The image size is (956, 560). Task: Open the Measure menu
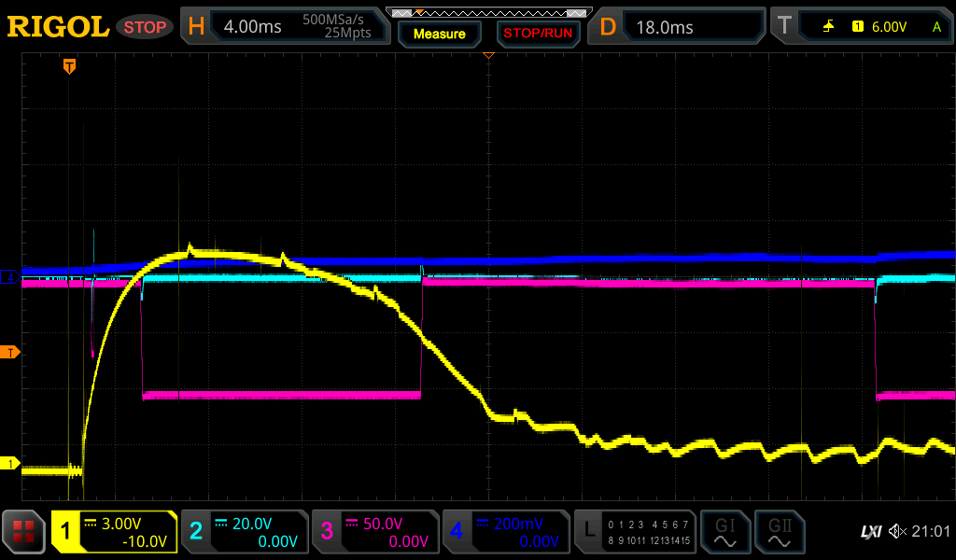[439, 34]
